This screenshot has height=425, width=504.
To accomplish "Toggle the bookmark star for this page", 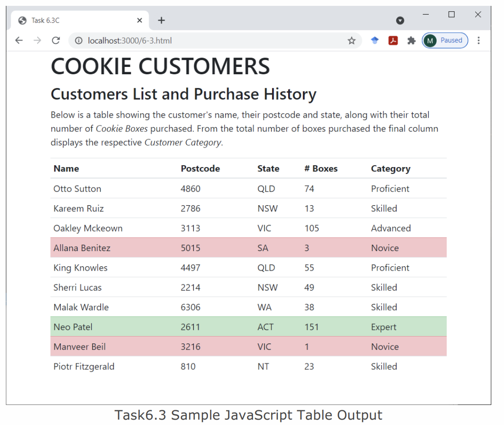I will (351, 41).
